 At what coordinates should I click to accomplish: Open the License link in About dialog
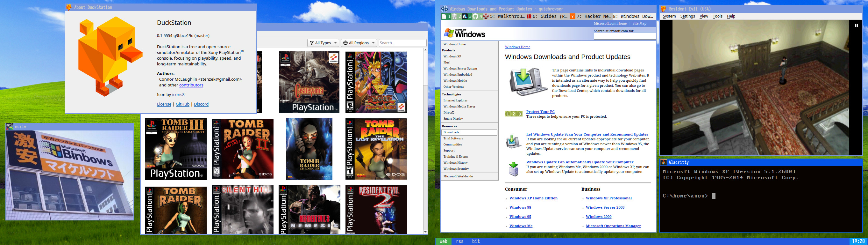[x=164, y=104]
